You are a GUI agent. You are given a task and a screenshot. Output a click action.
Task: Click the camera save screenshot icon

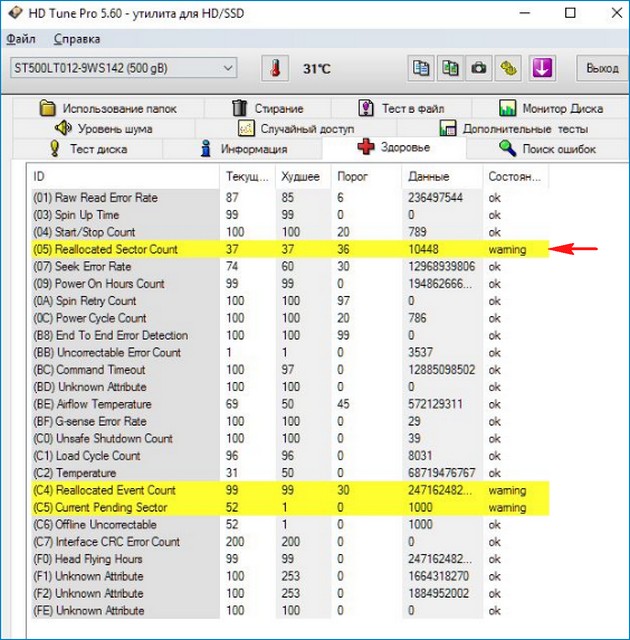click(x=480, y=68)
